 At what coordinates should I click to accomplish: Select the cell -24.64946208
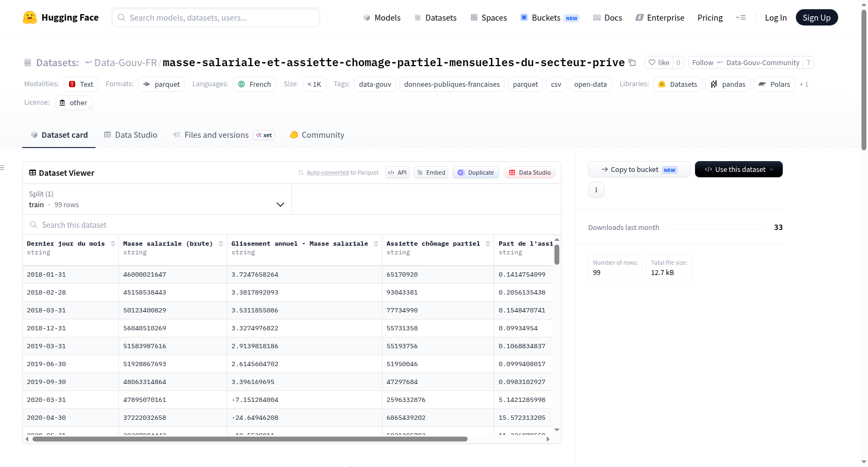(x=304, y=418)
